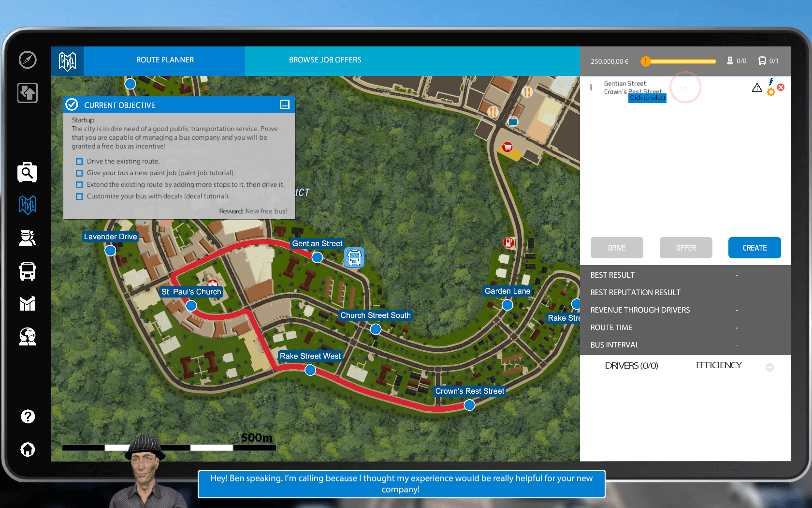Image resolution: width=812 pixels, height=508 pixels.
Task: Open the Efficiency tab
Action: point(719,365)
